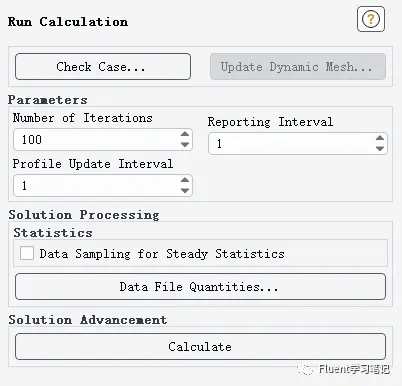Click the Run Calculation panel title
Image resolution: width=402 pixels, height=386 pixels.
(68, 22)
